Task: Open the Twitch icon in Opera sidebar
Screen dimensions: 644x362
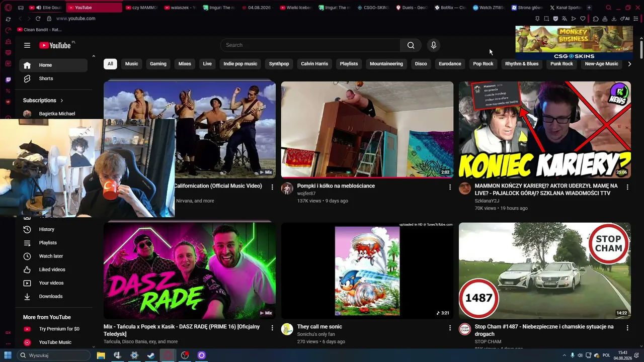Action: (8, 80)
